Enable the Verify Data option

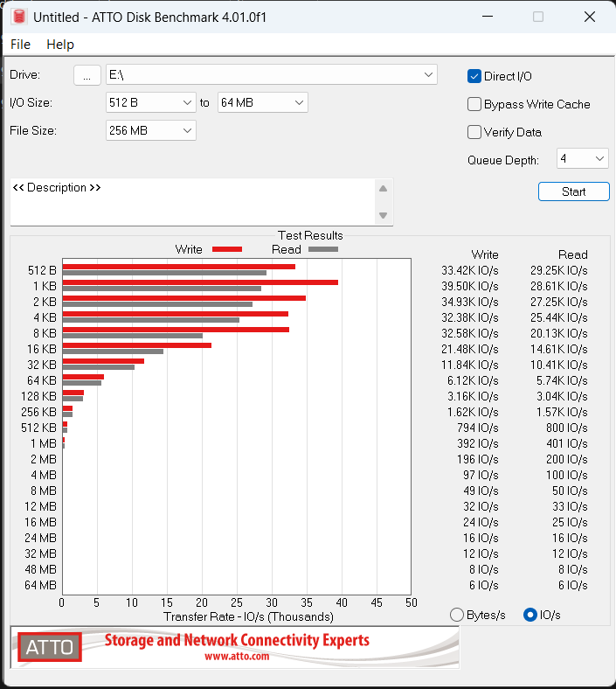point(474,132)
